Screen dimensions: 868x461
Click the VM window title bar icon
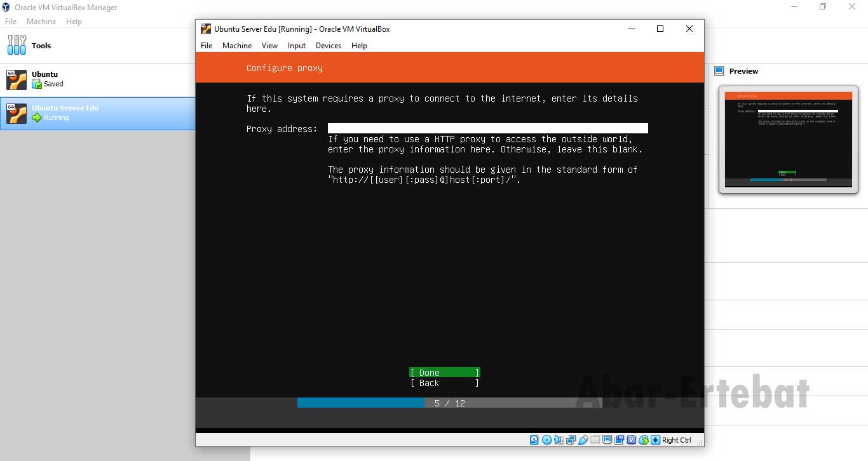click(206, 29)
